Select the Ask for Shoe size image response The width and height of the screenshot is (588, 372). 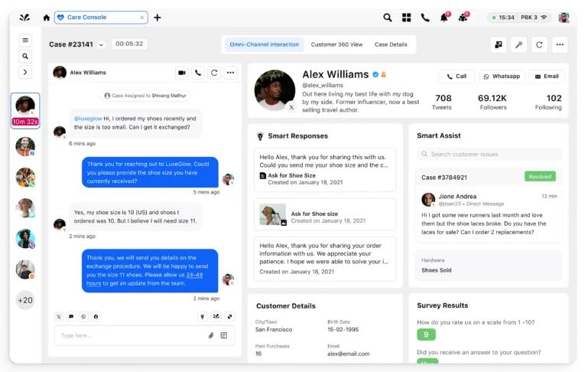click(325, 214)
